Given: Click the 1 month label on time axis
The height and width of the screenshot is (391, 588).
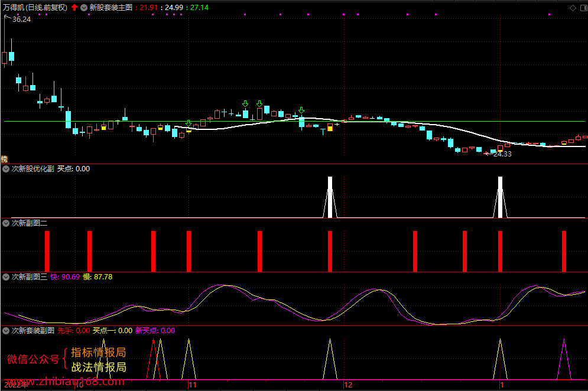Looking at the screenshot, I should (x=502, y=385).
